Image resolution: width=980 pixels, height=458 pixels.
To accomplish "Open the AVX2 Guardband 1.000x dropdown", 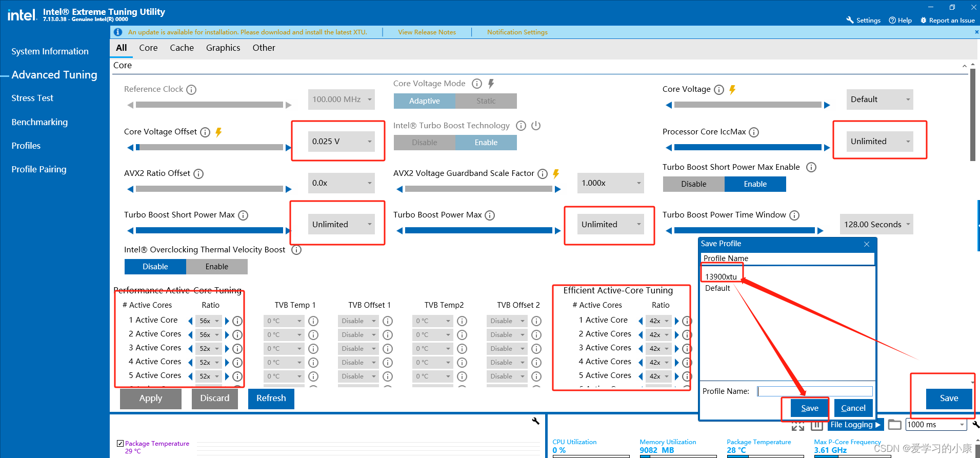I will pyautogui.click(x=611, y=183).
